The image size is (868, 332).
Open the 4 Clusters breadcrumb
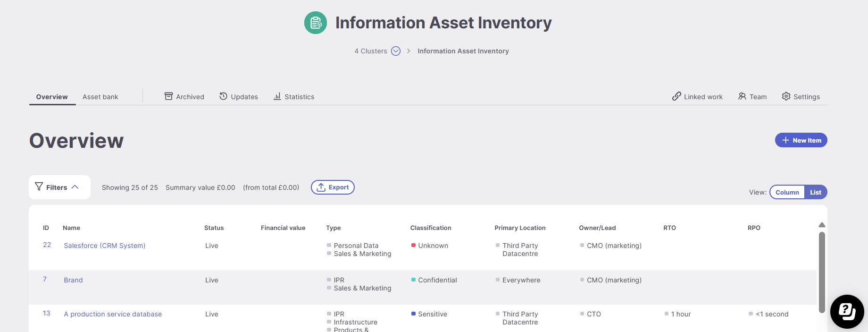[x=371, y=51]
